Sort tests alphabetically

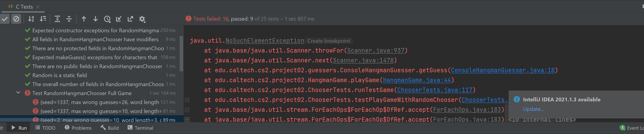pyautogui.click(x=31, y=19)
